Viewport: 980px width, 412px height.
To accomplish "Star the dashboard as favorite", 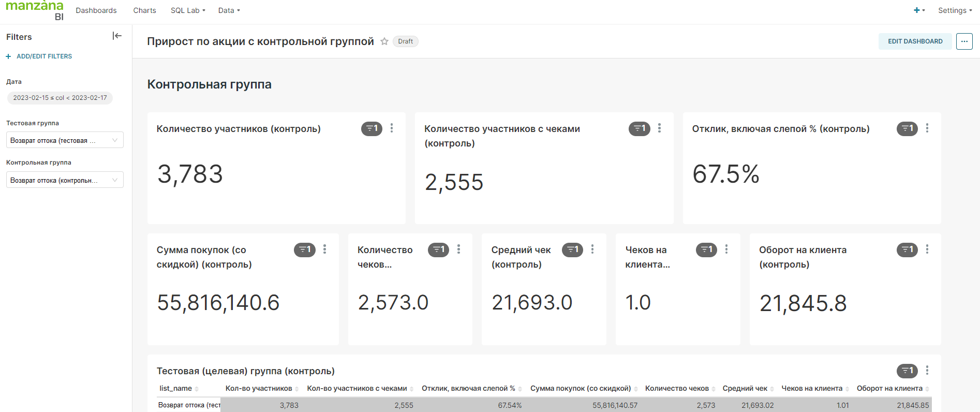I will pyautogui.click(x=384, y=41).
